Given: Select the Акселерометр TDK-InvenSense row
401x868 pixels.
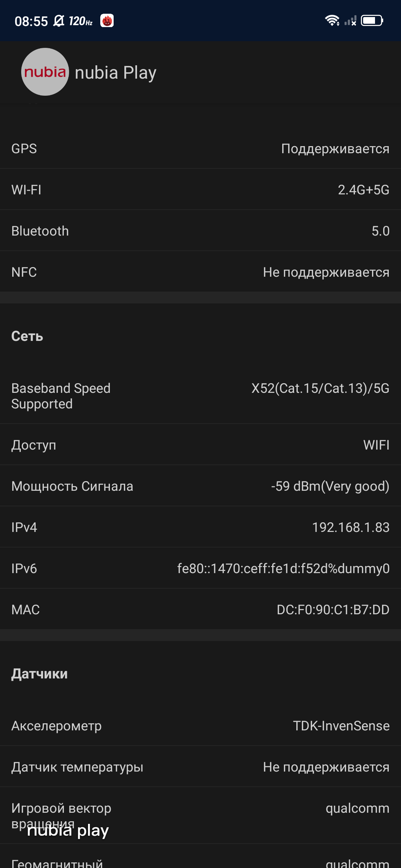Looking at the screenshot, I should (200, 726).
